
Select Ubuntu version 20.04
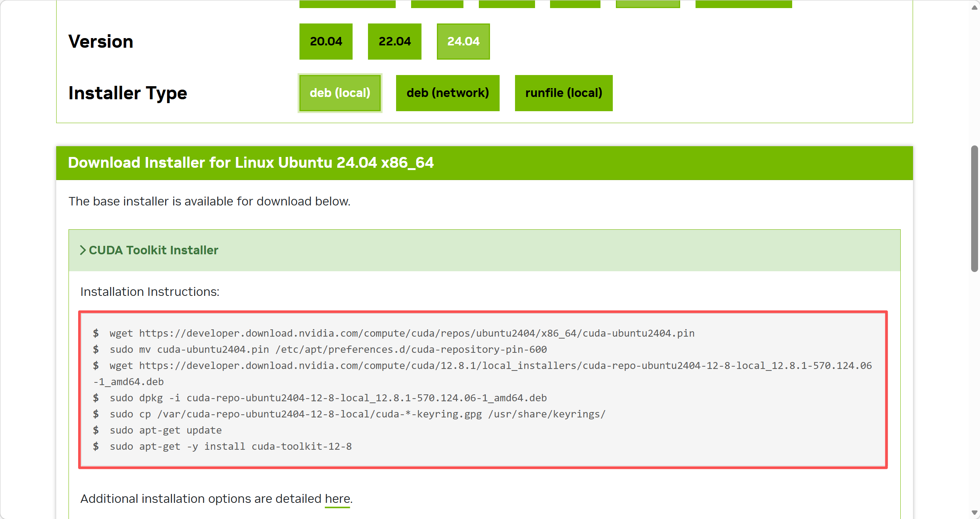(x=326, y=42)
